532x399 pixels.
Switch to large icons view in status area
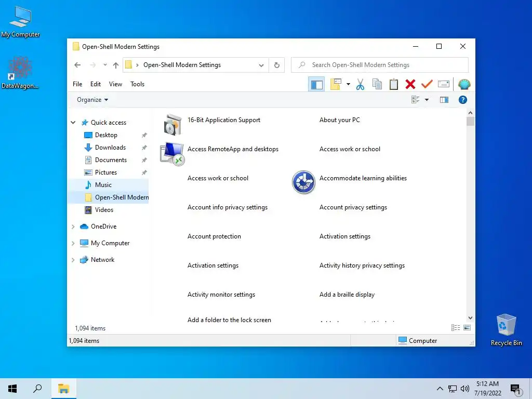[x=467, y=327]
